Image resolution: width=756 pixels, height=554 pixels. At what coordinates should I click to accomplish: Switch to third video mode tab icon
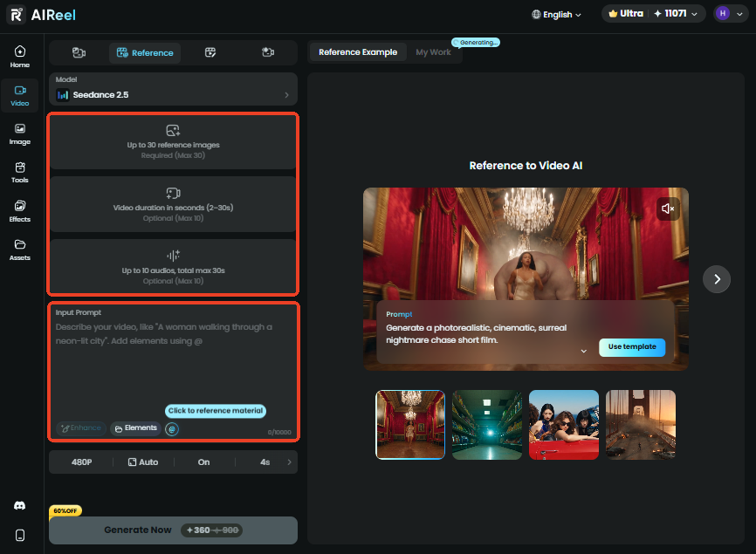click(x=210, y=52)
